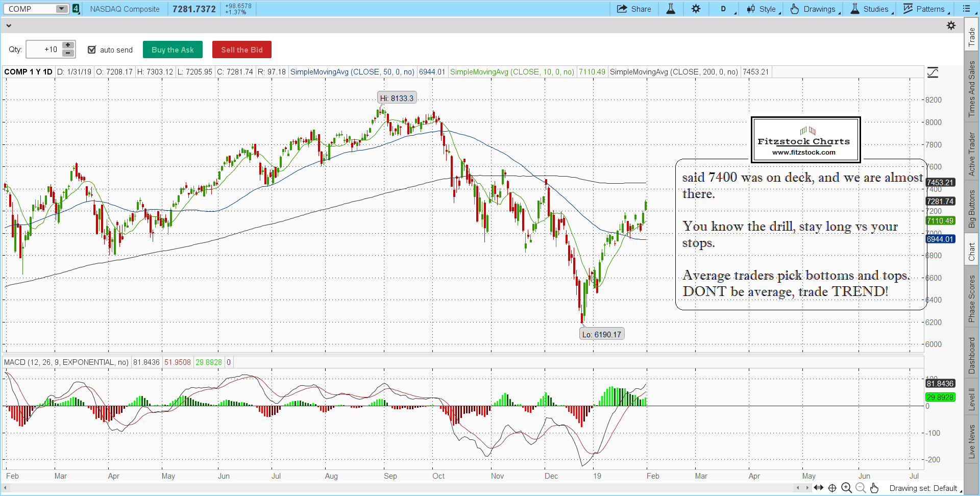The height and width of the screenshot is (496, 980).
Task: Click the trendline icon beside chart header
Action: (933, 72)
